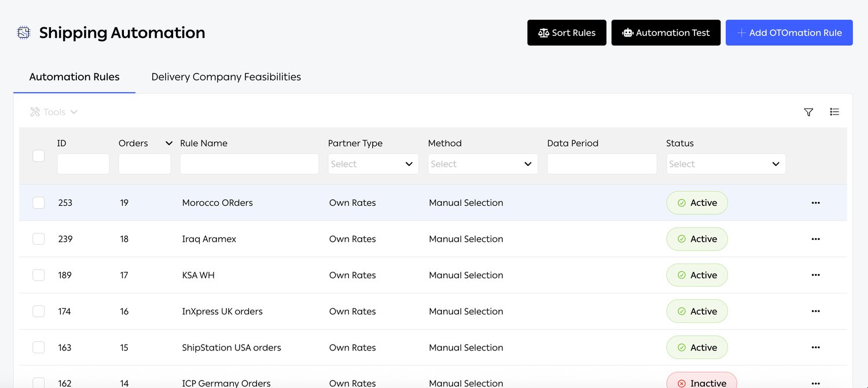Check the box for rule 189
868x388 pixels.
tap(39, 275)
